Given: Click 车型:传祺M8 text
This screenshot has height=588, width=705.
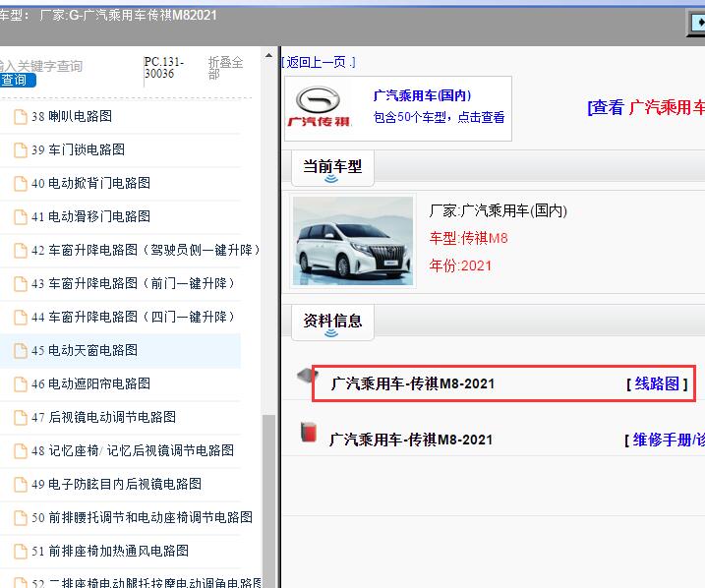Looking at the screenshot, I should tap(468, 238).
